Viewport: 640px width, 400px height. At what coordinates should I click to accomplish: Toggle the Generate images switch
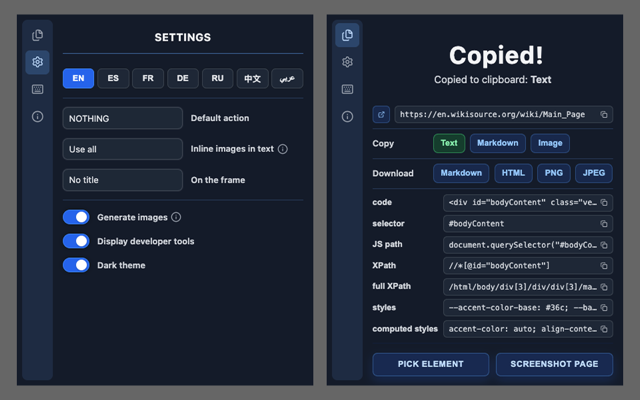pyautogui.click(x=76, y=217)
